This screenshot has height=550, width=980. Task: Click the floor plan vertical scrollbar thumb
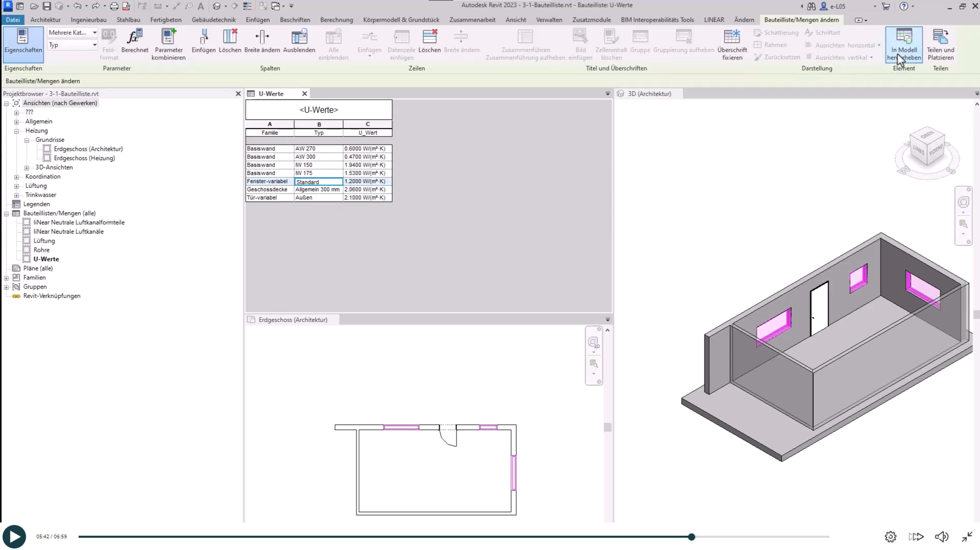(x=607, y=427)
